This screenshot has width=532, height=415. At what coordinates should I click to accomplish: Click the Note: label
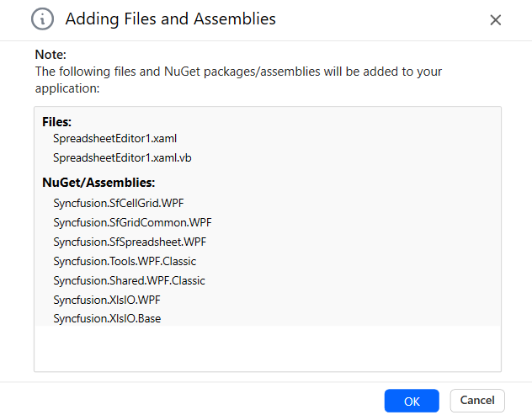coord(51,54)
